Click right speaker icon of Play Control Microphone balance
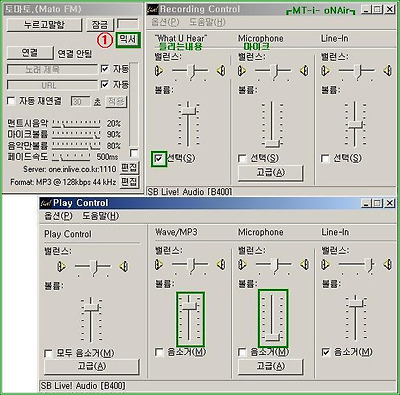This screenshot has width=400, height=395. (304, 265)
